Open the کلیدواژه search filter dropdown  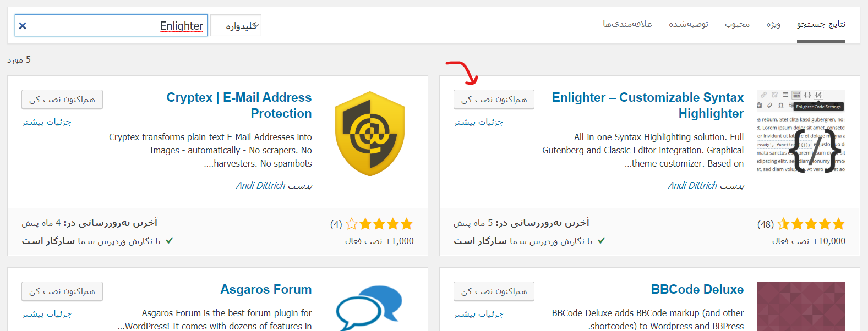(236, 25)
